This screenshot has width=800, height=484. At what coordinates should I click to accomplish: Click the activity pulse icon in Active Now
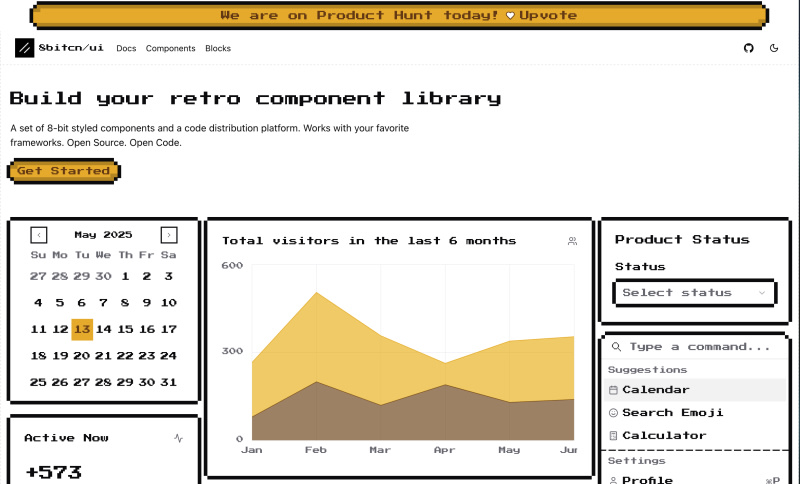point(178,438)
